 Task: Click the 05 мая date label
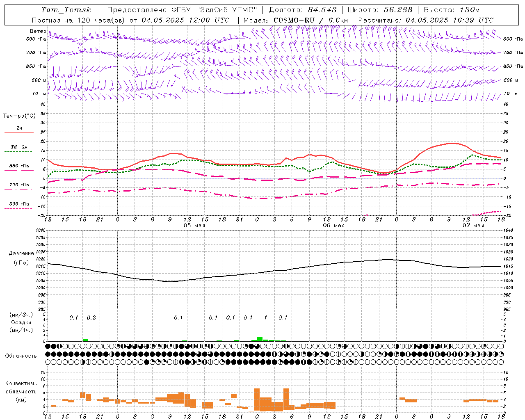click(x=194, y=226)
